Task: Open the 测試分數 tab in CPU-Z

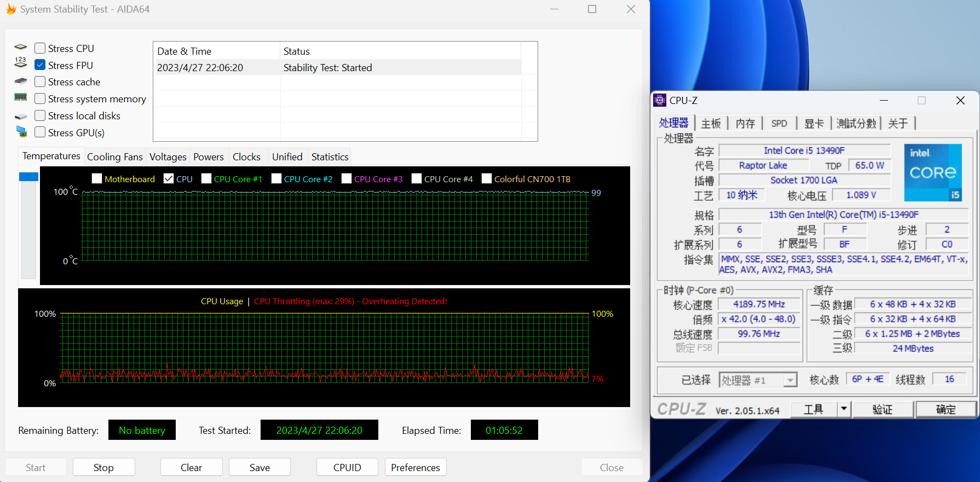Action: pos(856,124)
